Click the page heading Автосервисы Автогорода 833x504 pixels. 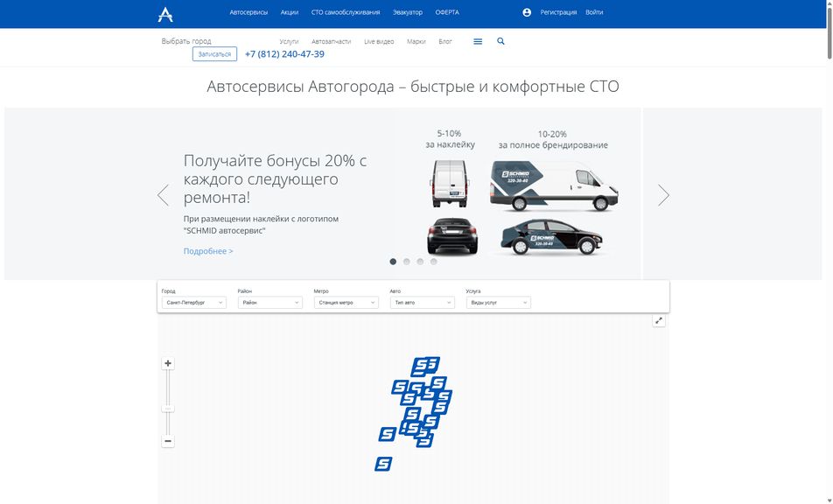(413, 87)
